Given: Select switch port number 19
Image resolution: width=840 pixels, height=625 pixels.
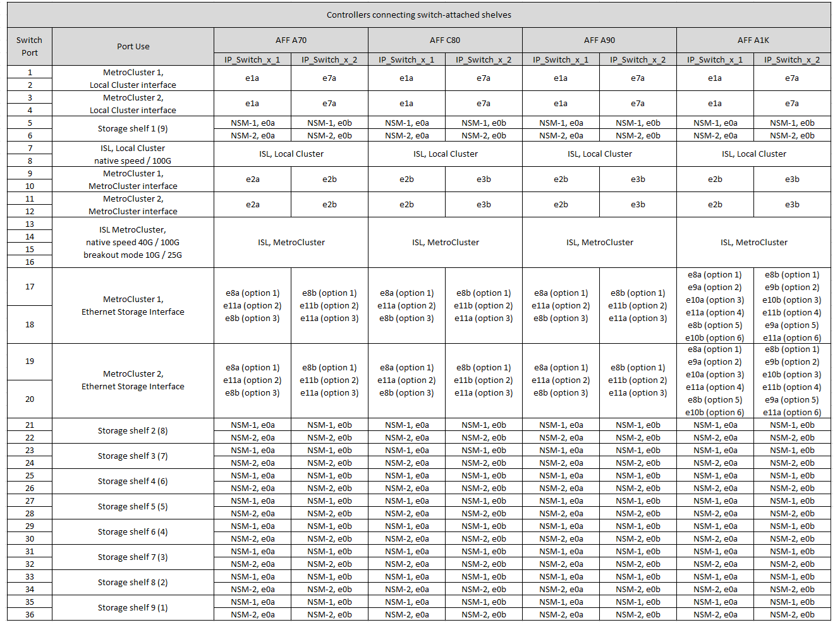Looking at the screenshot, I should (x=30, y=361).
